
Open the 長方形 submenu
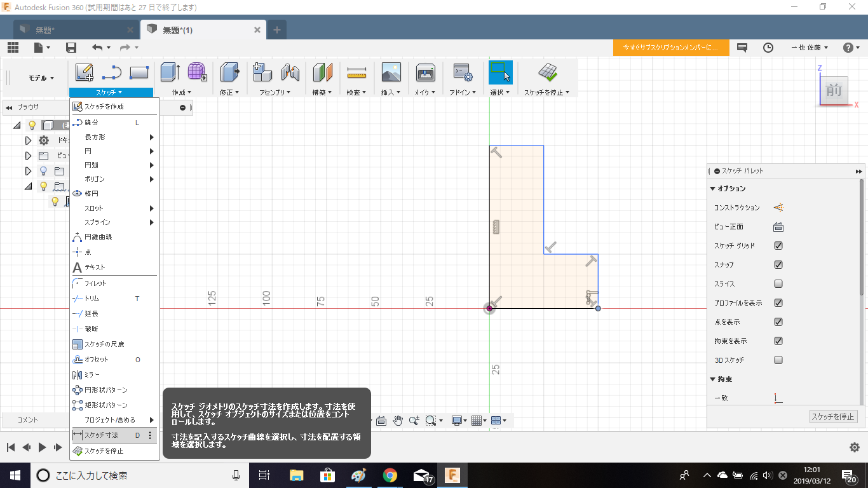point(114,137)
